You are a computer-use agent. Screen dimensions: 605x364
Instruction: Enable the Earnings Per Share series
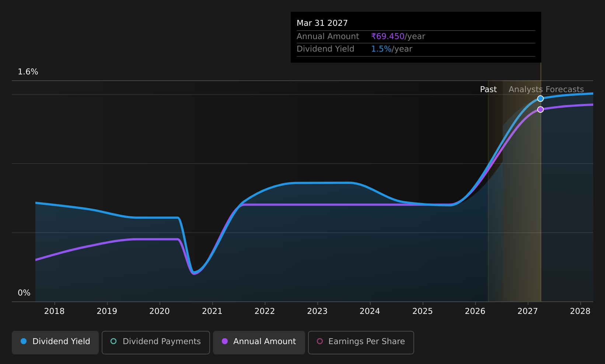[361, 342]
